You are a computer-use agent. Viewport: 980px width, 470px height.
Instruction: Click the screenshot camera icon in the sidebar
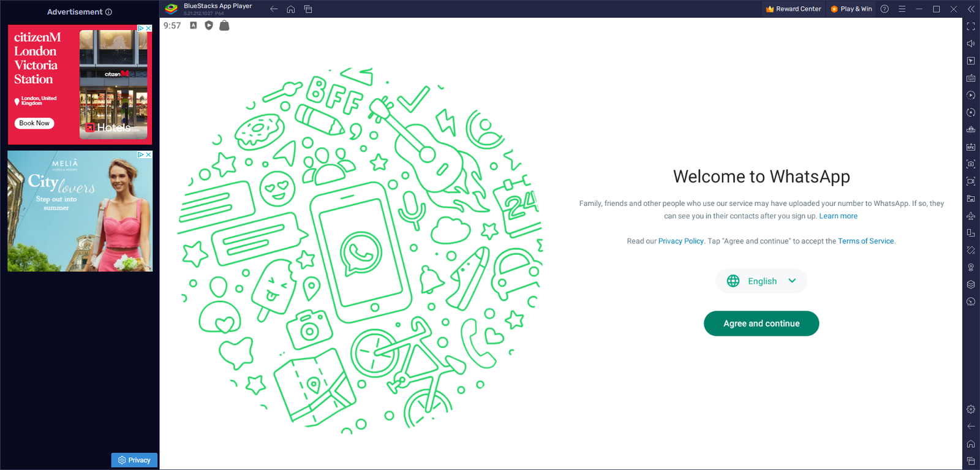tap(971, 164)
